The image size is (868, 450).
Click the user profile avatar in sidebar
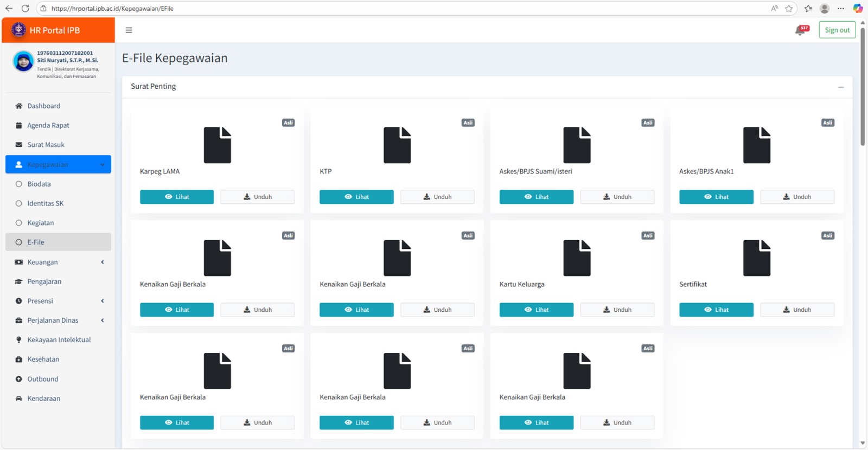click(23, 61)
